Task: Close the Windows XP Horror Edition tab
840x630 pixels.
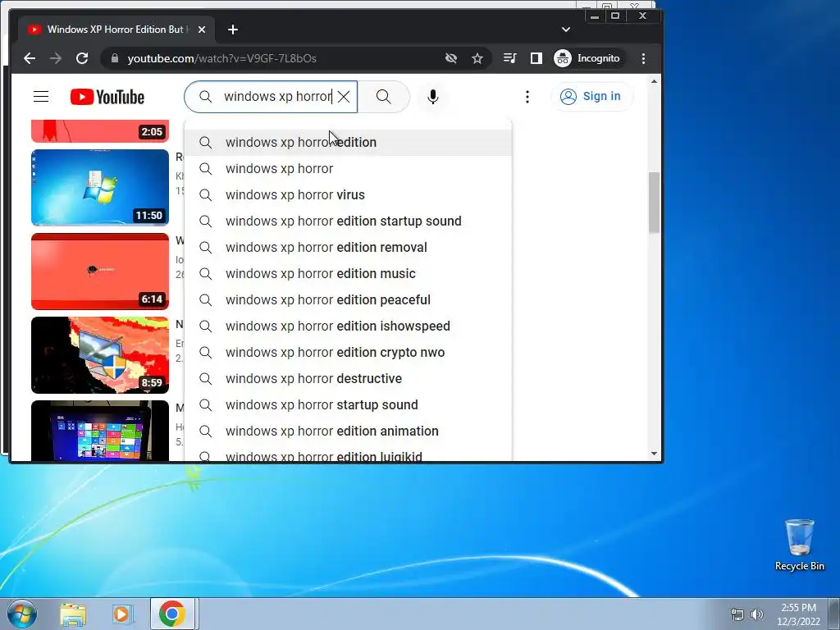Action: [x=202, y=30]
